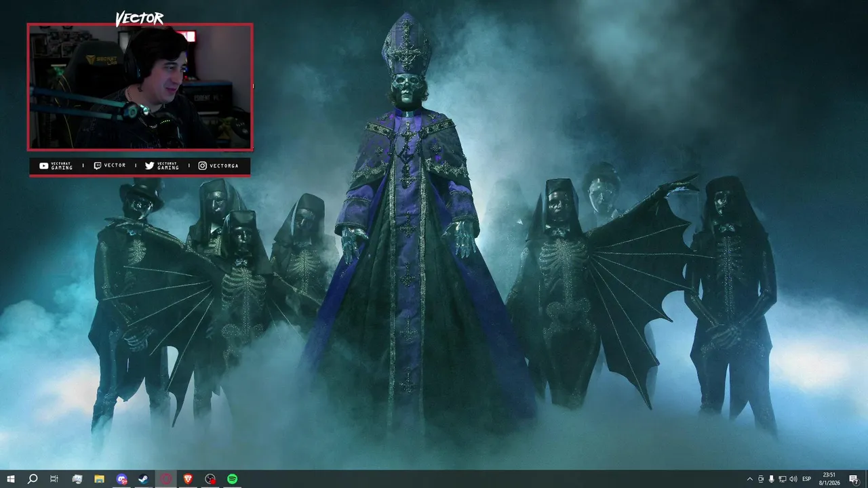The image size is (868, 488).
Task: Show hidden system tray icons
Action: click(x=749, y=479)
